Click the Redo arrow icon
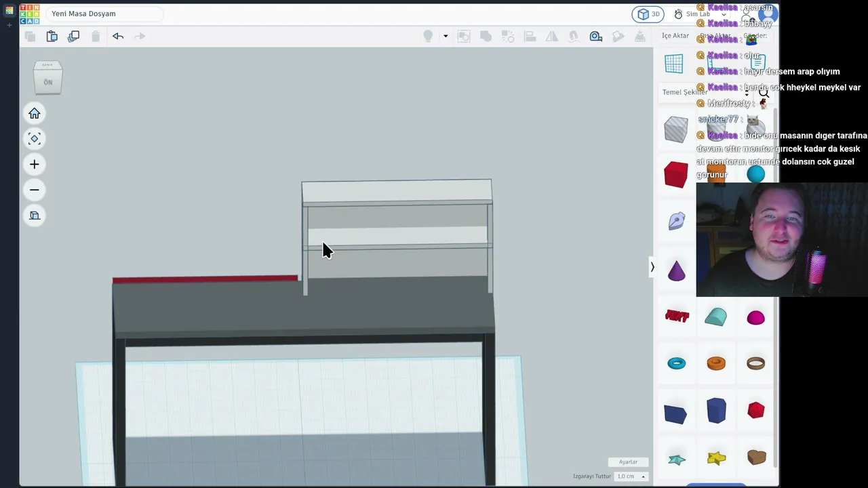 140,36
